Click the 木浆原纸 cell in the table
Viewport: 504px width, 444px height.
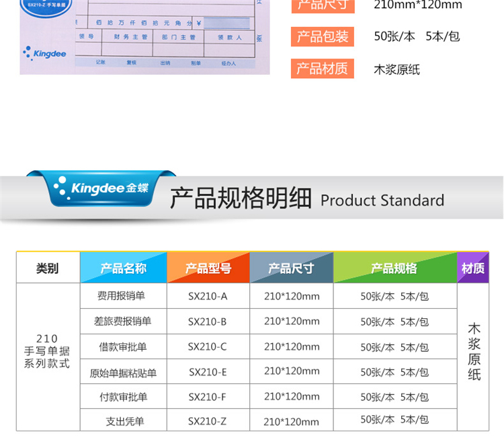click(x=474, y=352)
